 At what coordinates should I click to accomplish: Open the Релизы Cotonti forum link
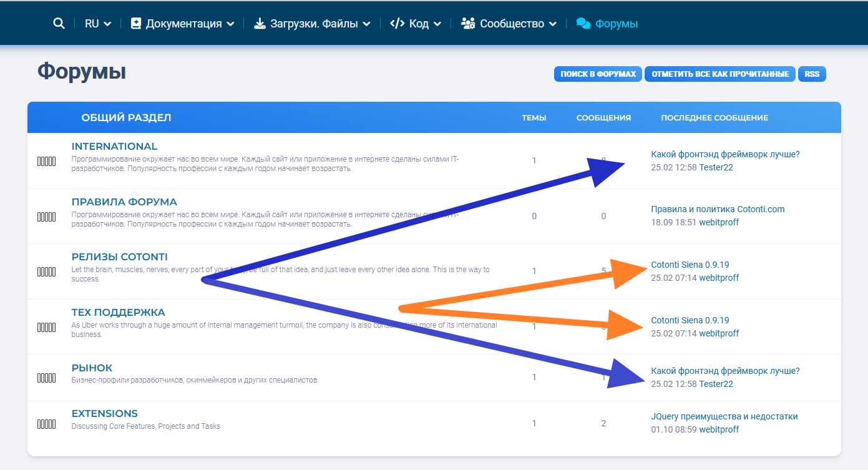pyautogui.click(x=120, y=257)
